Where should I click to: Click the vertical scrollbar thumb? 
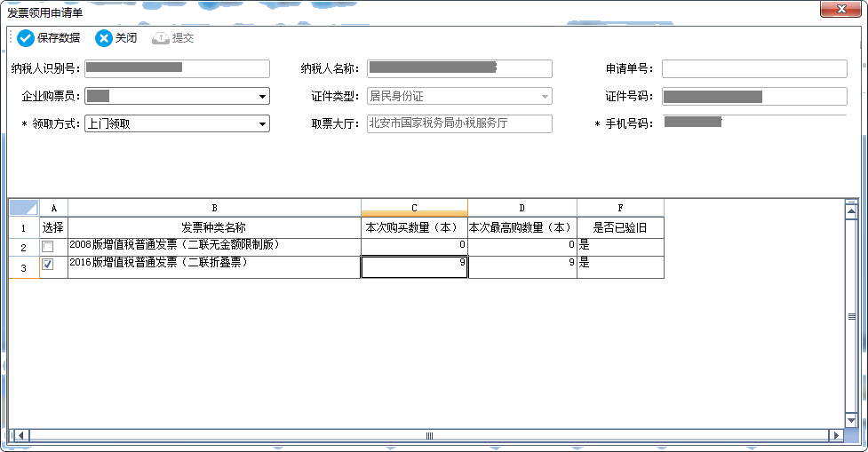(851, 316)
